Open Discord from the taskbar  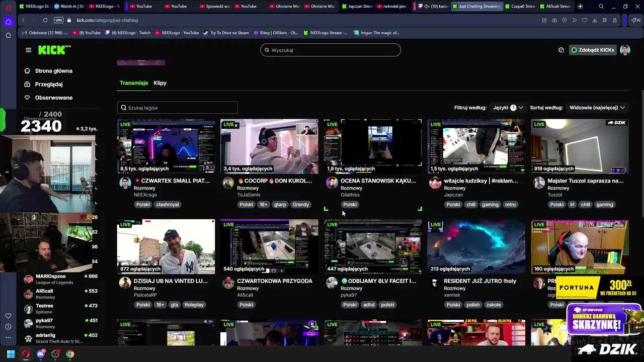tap(41, 354)
